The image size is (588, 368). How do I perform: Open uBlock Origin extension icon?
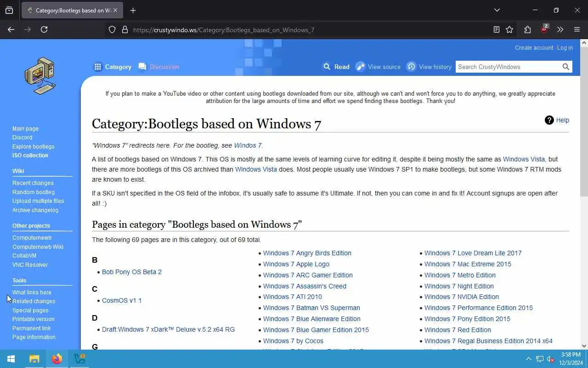click(x=544, y=29)
